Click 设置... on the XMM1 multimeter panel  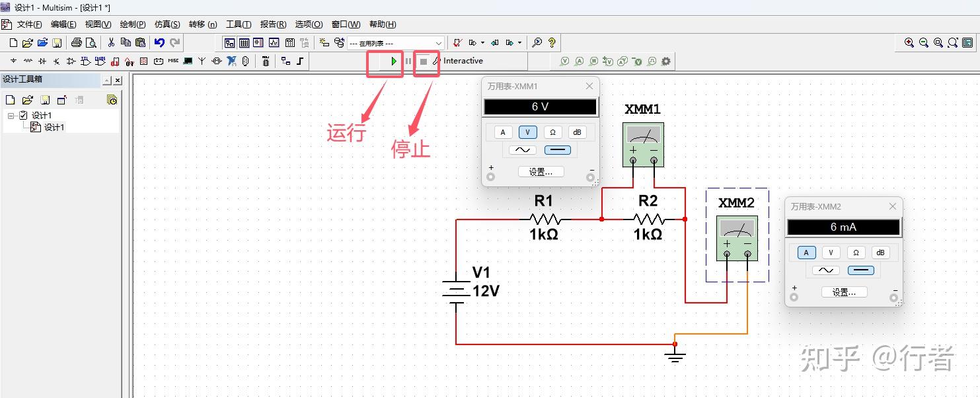[541, 171]
